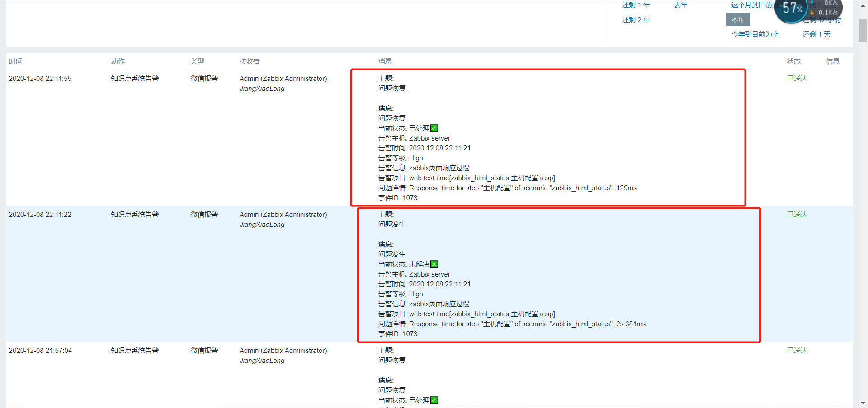Click 告警信息: zabbix页面响应过慢 in the 22:11:22 row

[424, 304]
